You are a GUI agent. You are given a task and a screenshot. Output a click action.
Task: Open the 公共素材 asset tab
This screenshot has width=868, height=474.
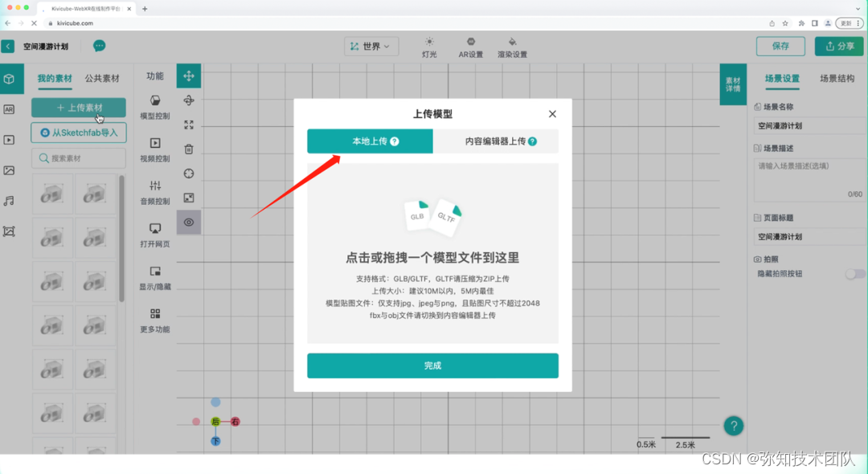point(103,78)
